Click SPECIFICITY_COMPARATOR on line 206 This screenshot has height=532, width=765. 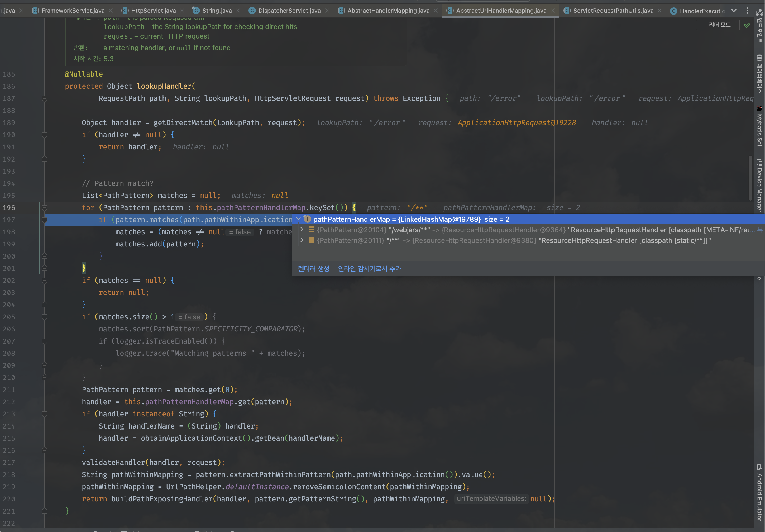click(x=251, y=329)
